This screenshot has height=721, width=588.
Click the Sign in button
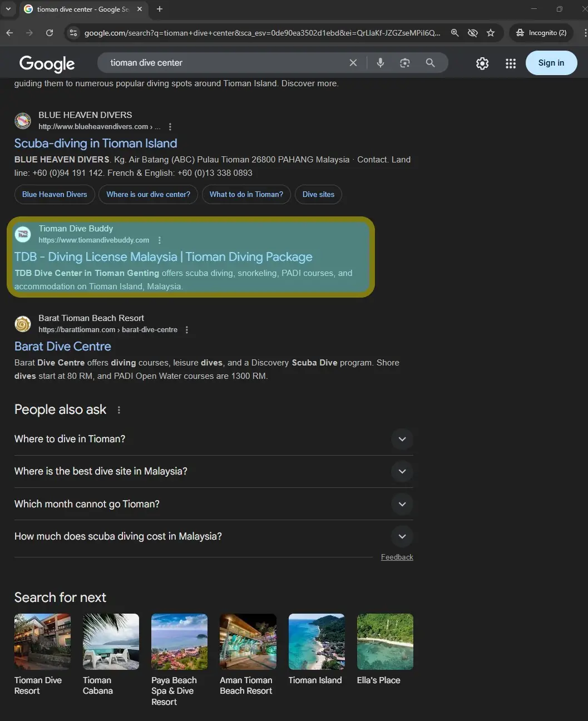pyautogui.click(x=551, y=63)
